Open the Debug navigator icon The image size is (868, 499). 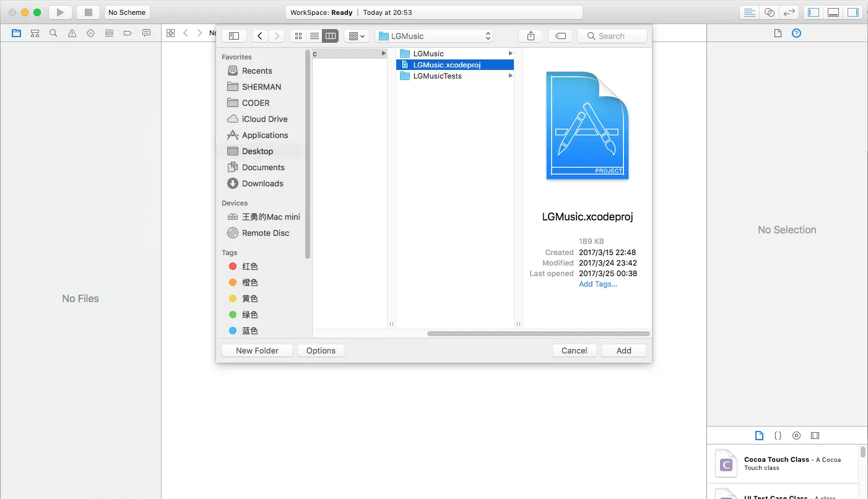109,33
